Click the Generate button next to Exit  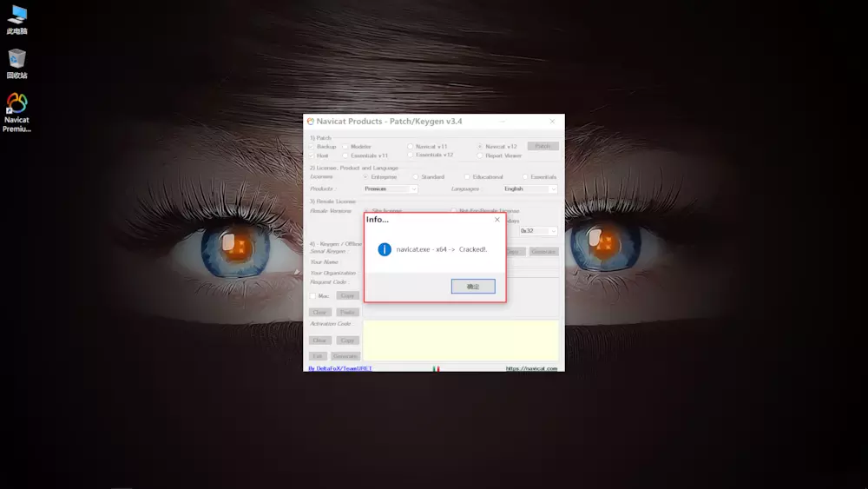[345, 356]
